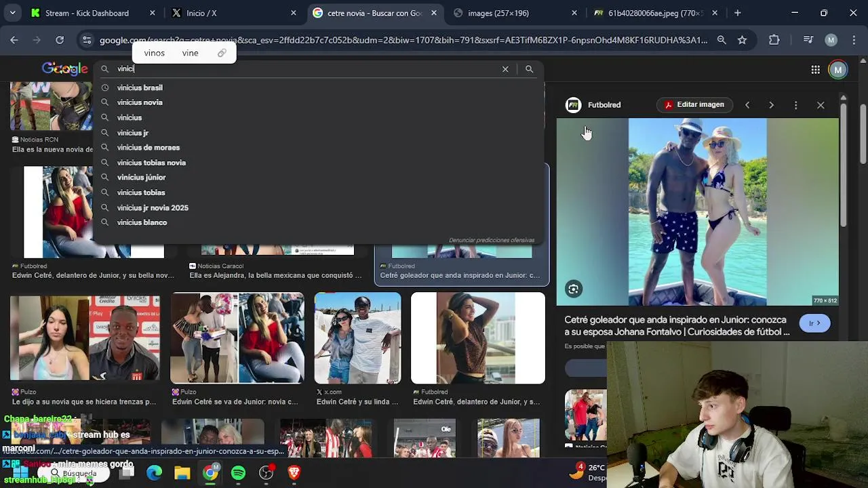868x488 pixels.
Task: Select suggestion vinicius jr novia 2025
Action: point(319,208)
